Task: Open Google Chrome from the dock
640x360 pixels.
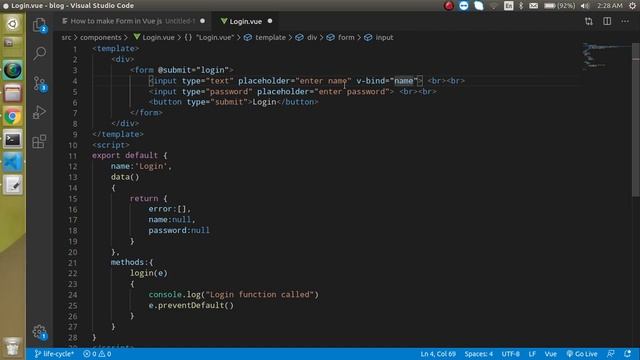Action: pyautogui.click(x=13, y=117)
